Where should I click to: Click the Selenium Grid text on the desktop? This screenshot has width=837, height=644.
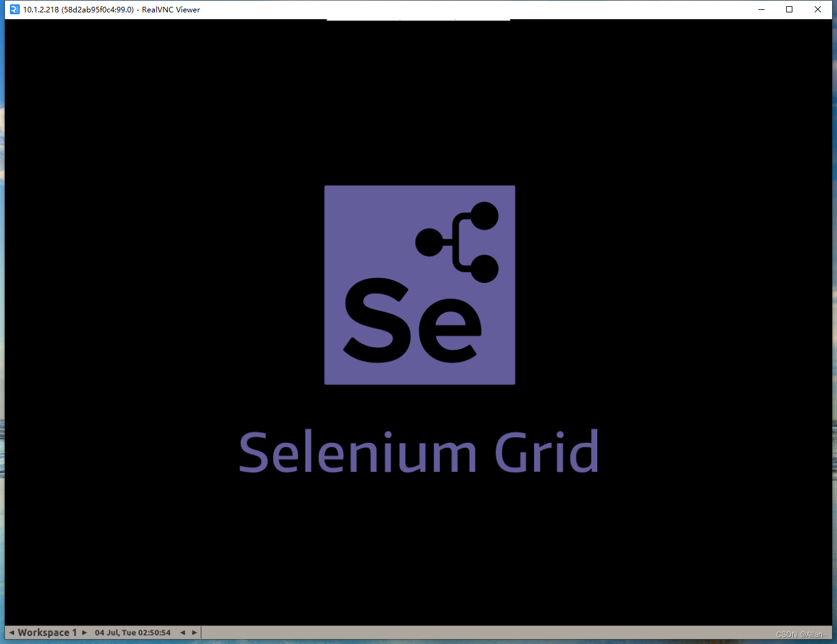click(x=419, y=452)
